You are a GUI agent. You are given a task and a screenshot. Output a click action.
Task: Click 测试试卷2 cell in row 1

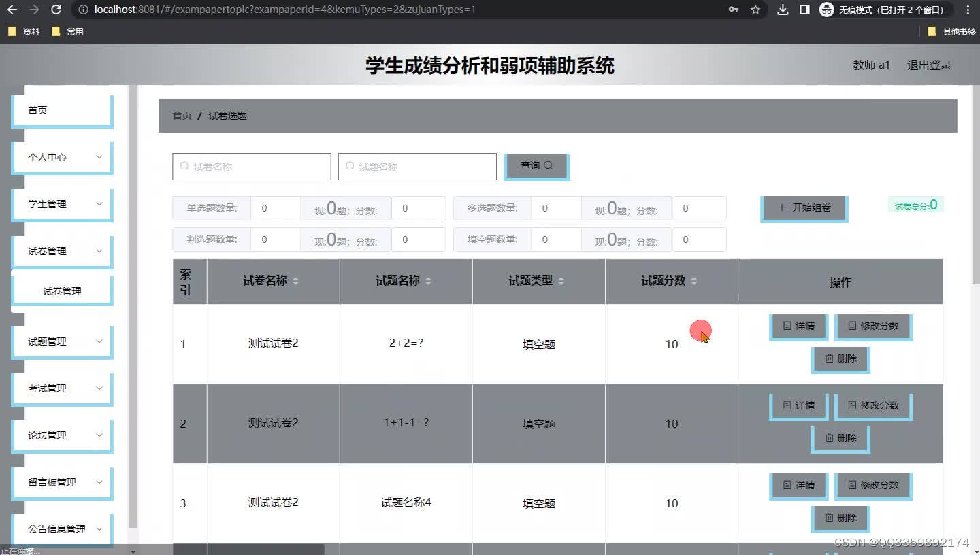tap(273, 343)
